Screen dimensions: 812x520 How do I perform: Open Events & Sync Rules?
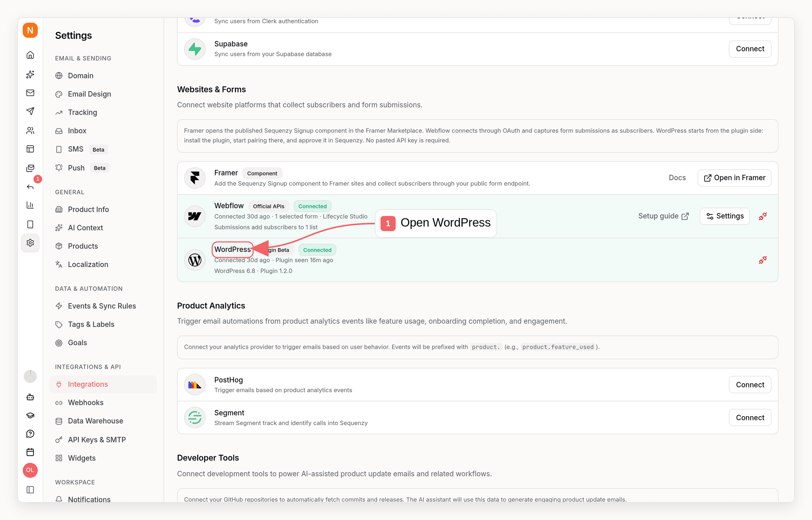(103, 306)
